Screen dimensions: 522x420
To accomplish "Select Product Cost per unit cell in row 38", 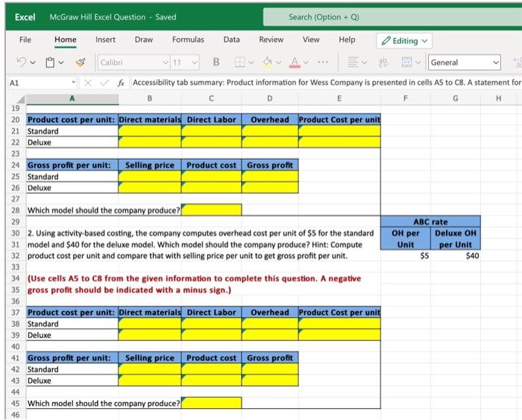I will point(339,324).
